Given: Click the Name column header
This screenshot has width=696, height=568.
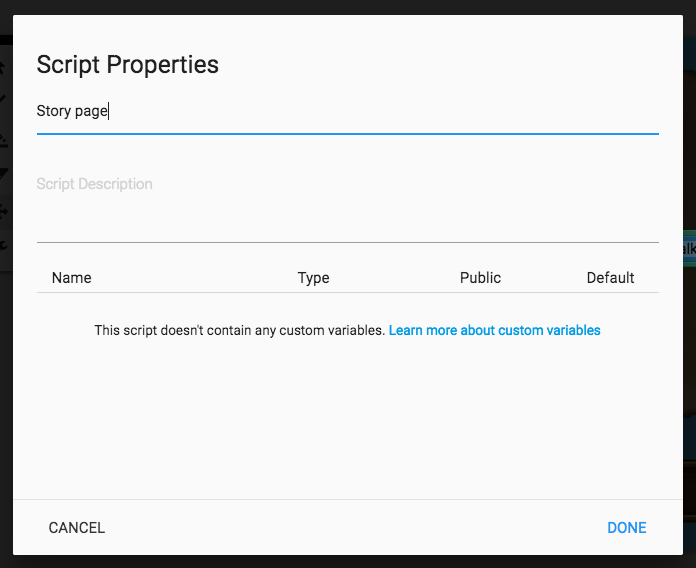Looking at the screenshot, I should point(71,278).
